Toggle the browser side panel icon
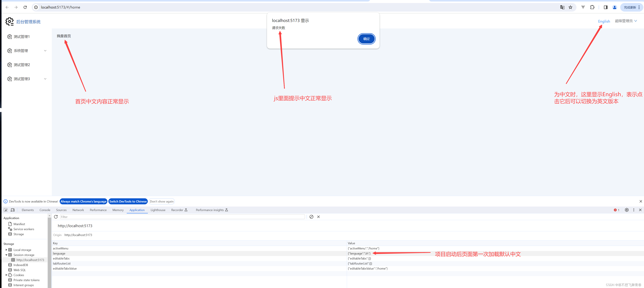Screen dimensions: 644x288 605,7
